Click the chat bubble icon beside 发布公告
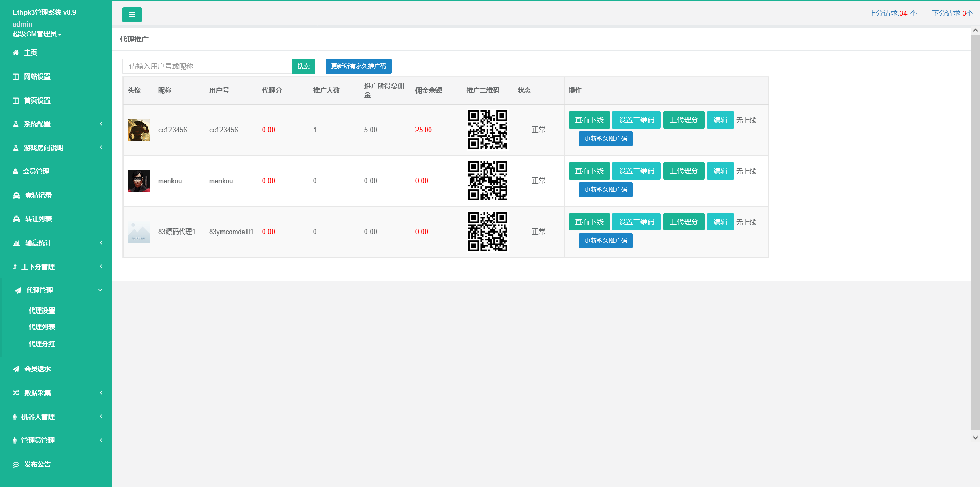980x487 pixels. pos(16,465)
